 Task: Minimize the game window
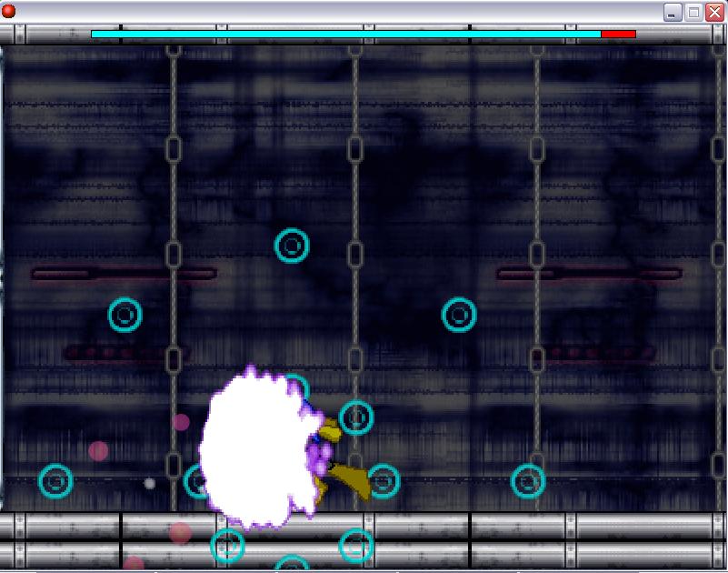coord(673,12)
